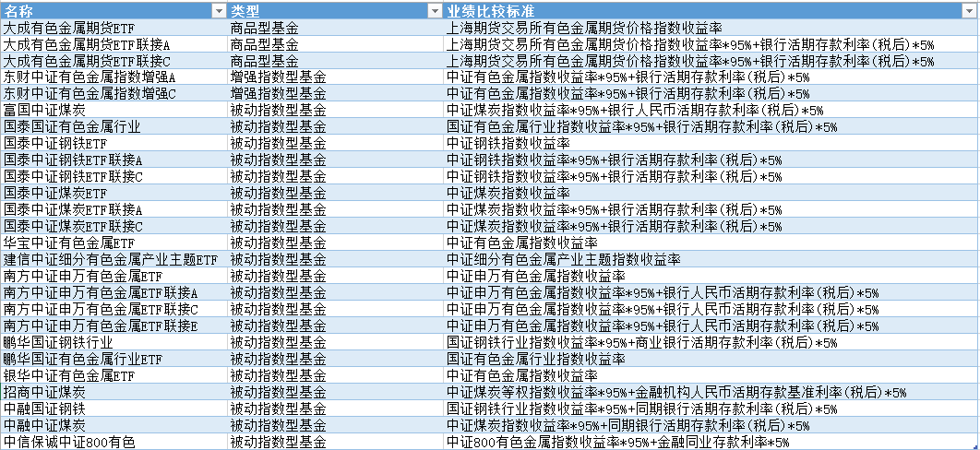Click 被动指数型基金 in the 富国中证煤炭 row

335,111
